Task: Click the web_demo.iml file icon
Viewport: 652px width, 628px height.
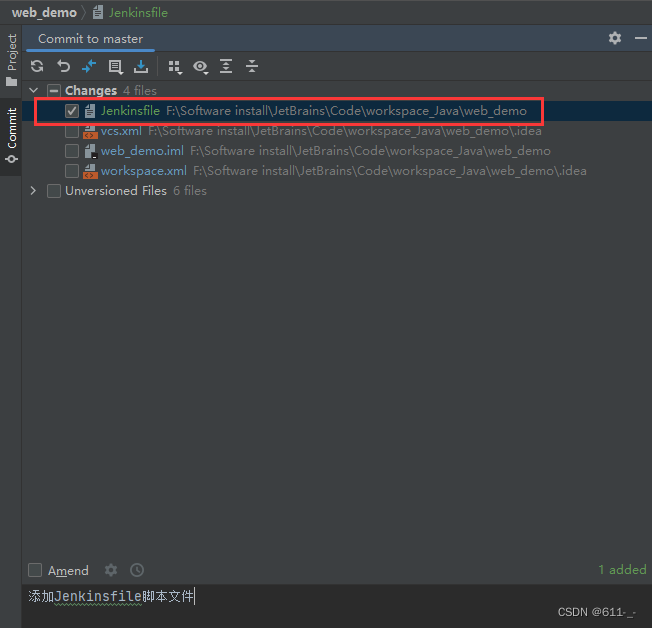Action: [90, 151]
